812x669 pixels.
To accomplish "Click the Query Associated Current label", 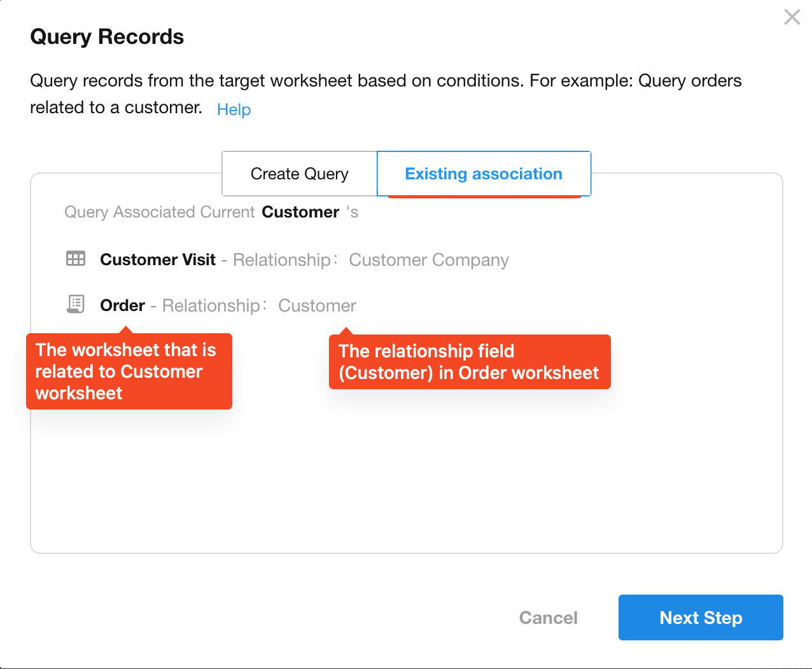I will 159,212.
